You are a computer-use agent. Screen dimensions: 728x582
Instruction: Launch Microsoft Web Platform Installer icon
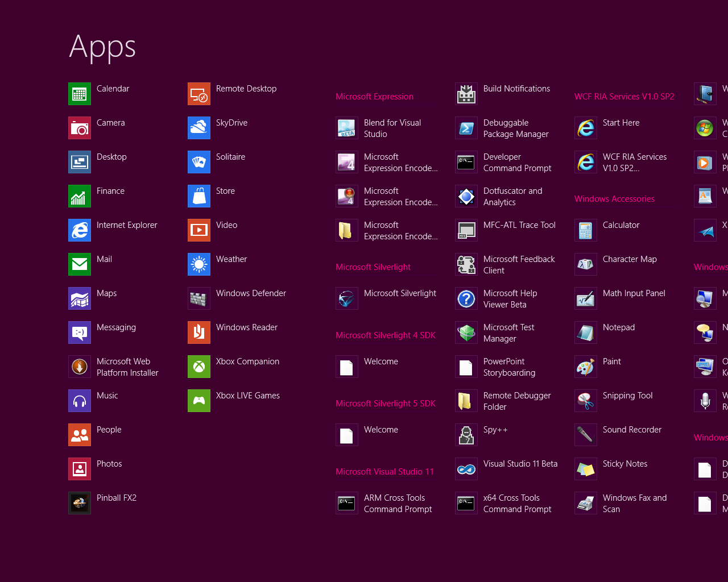tap(80, 367)
